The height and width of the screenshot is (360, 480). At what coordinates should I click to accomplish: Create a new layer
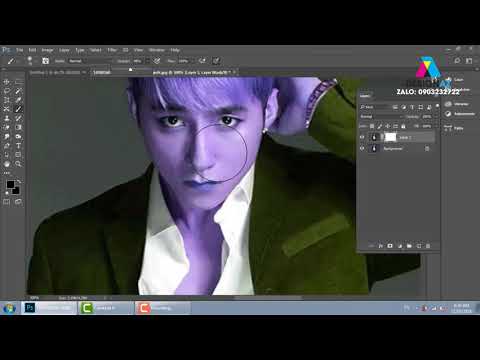(x=419, y=246)
